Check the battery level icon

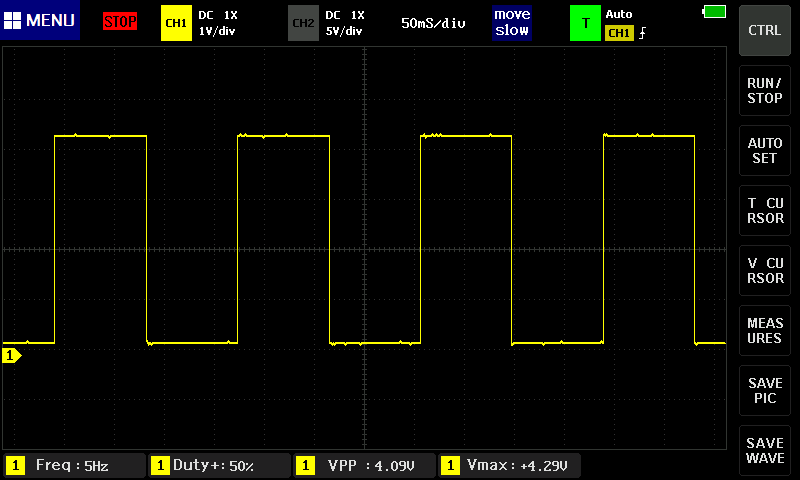pyautogui.click(x=714, y=11)
